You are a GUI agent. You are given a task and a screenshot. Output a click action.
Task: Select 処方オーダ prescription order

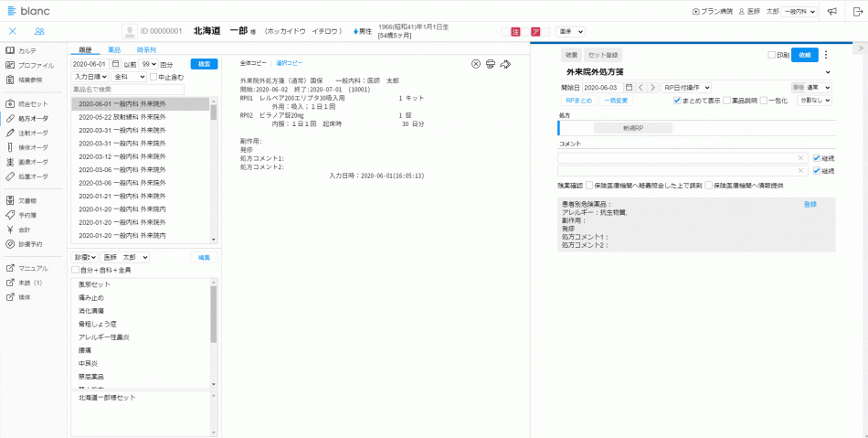coord(27,119)
